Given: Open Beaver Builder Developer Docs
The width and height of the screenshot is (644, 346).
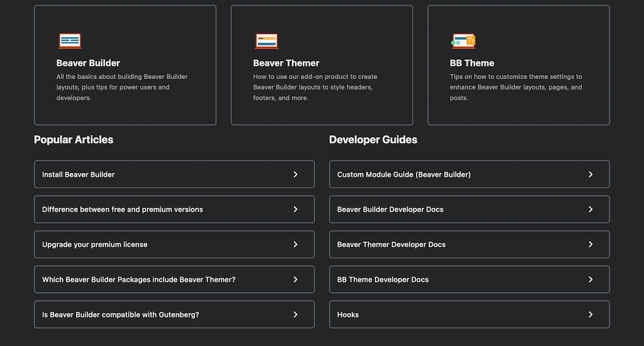Looking at the screenshot, I should click(469, 210).
